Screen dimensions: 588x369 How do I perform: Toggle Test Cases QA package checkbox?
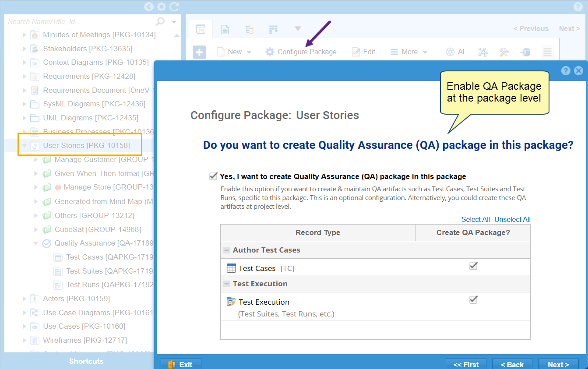coord(473,266)
